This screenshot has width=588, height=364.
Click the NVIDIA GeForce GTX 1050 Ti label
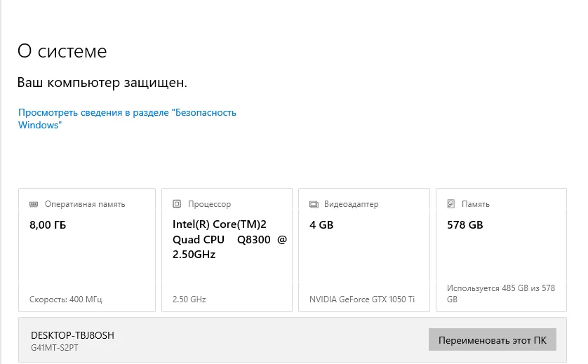point(362,299)
